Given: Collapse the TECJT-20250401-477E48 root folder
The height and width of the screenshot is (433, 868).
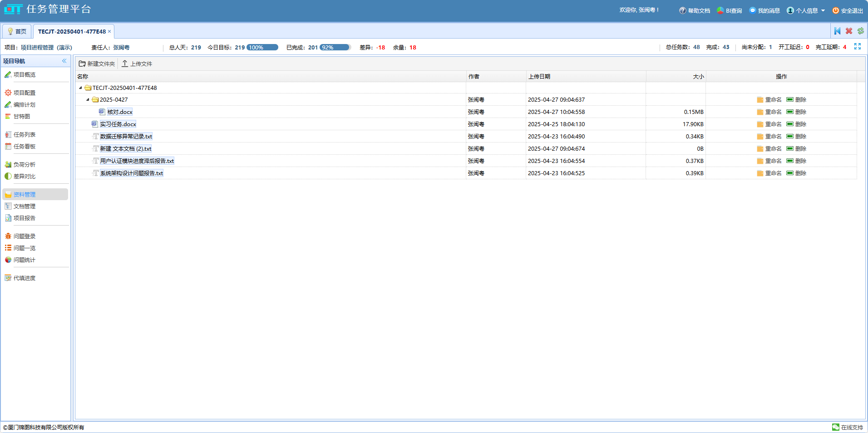Looking at the screenshot, I should [x=80, y=88].
